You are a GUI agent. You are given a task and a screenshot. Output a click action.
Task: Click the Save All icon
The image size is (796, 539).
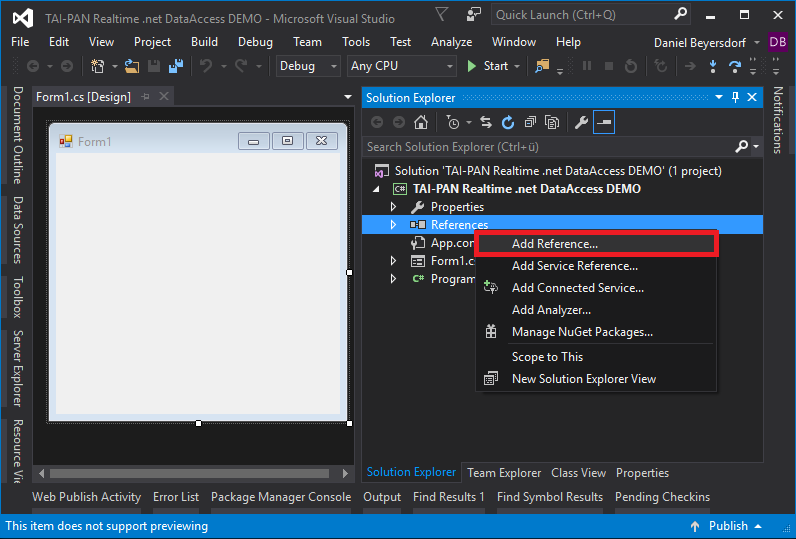(x=176, y=66)
